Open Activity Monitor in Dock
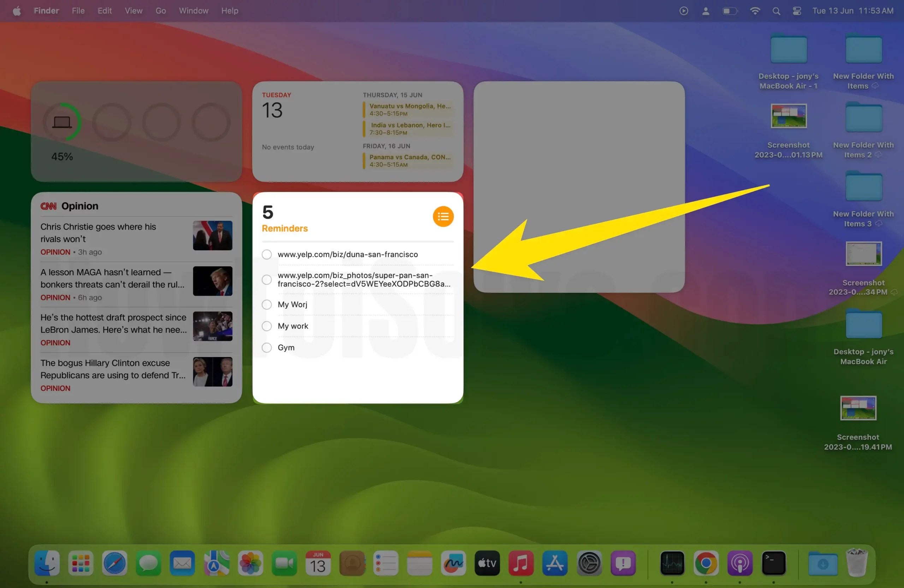 672,563
